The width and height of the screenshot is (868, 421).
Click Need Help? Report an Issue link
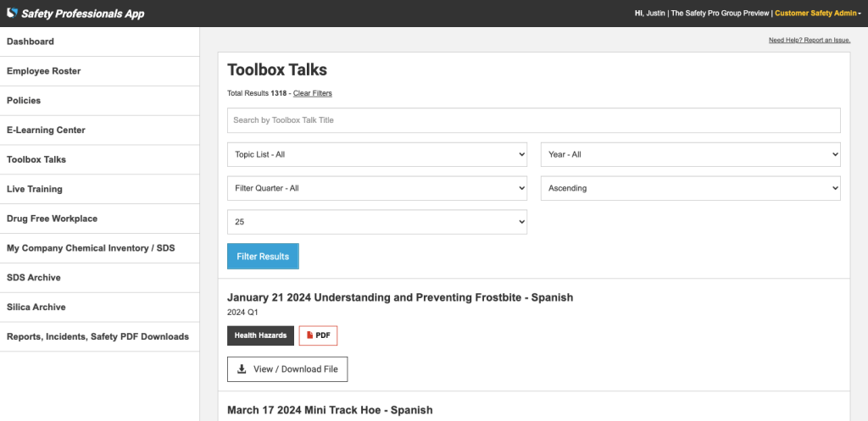(810, 41)
